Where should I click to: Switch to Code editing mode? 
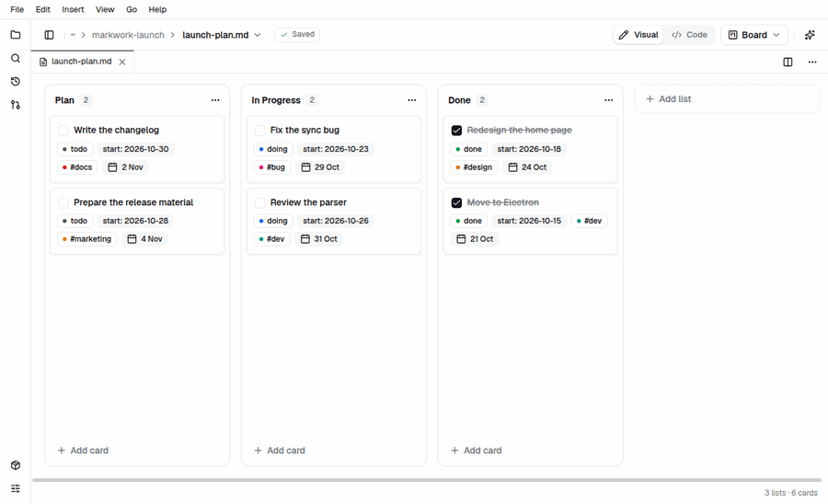tap(689, 35)
